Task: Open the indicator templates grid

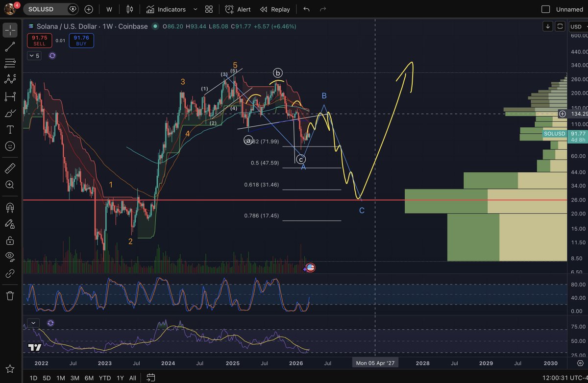Action: coord(209,9)
